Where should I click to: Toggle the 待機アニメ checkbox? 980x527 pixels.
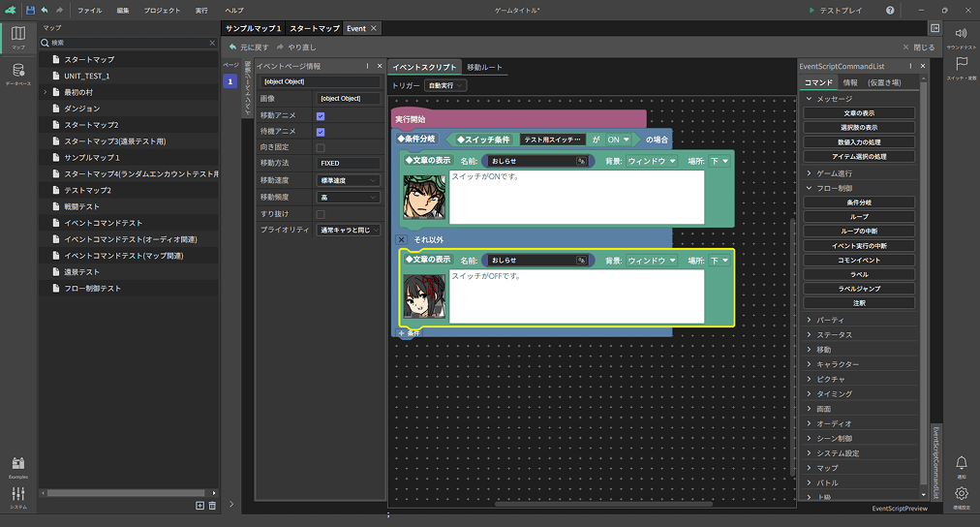click(321, 132)
